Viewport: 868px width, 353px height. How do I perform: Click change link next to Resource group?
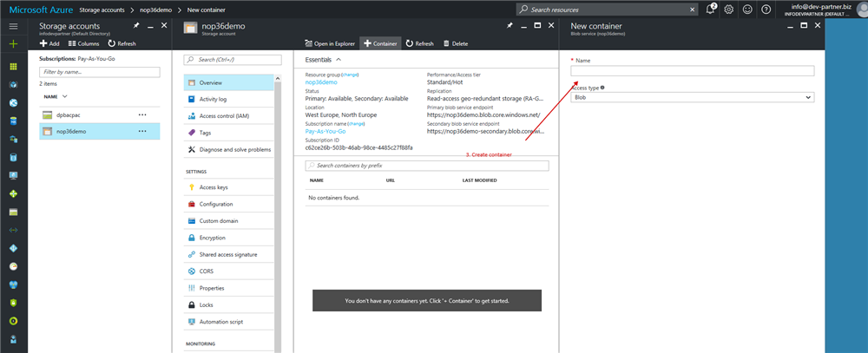point(350,74)
